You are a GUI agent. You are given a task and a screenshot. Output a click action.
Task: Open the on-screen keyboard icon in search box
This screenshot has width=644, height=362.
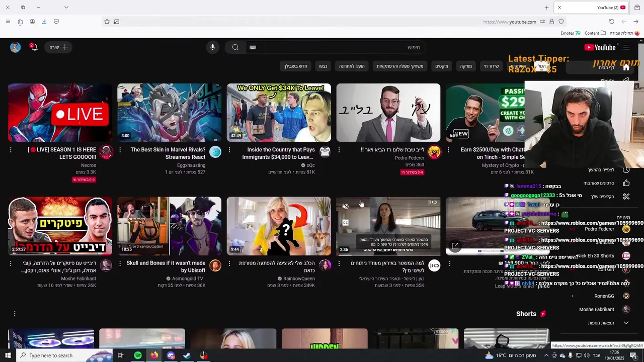(253, 47)
